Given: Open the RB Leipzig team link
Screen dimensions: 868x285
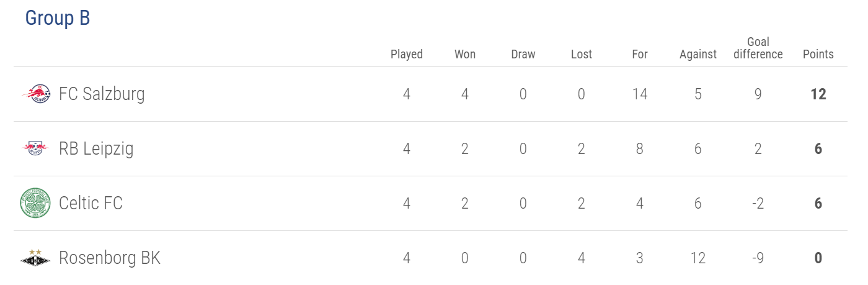Looking at the screenshot, I should (96, 149).
